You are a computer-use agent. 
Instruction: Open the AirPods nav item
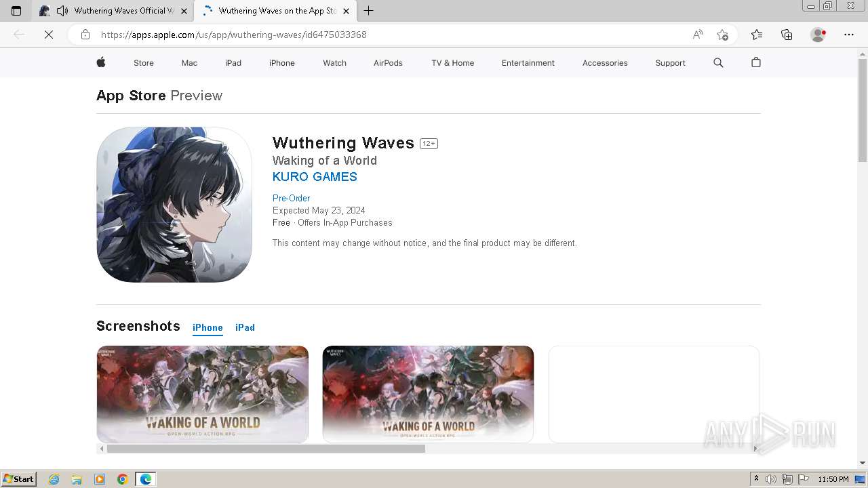[388, 63]
